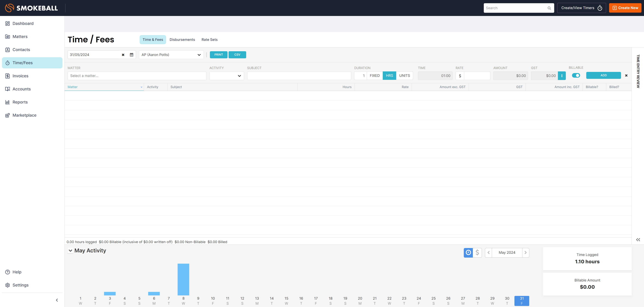
Task: Go to Matters in the sidebar
Action: pyautogui.click(x=32, y=37)
